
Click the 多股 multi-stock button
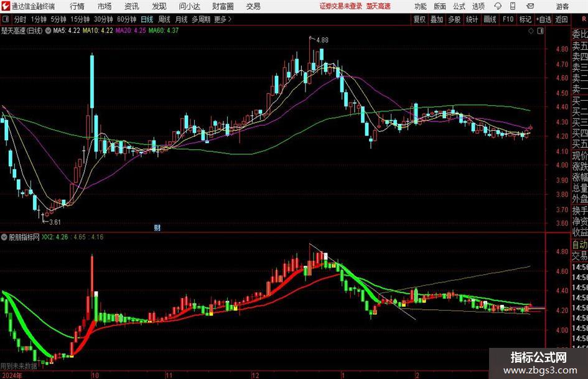pos(454,19)
